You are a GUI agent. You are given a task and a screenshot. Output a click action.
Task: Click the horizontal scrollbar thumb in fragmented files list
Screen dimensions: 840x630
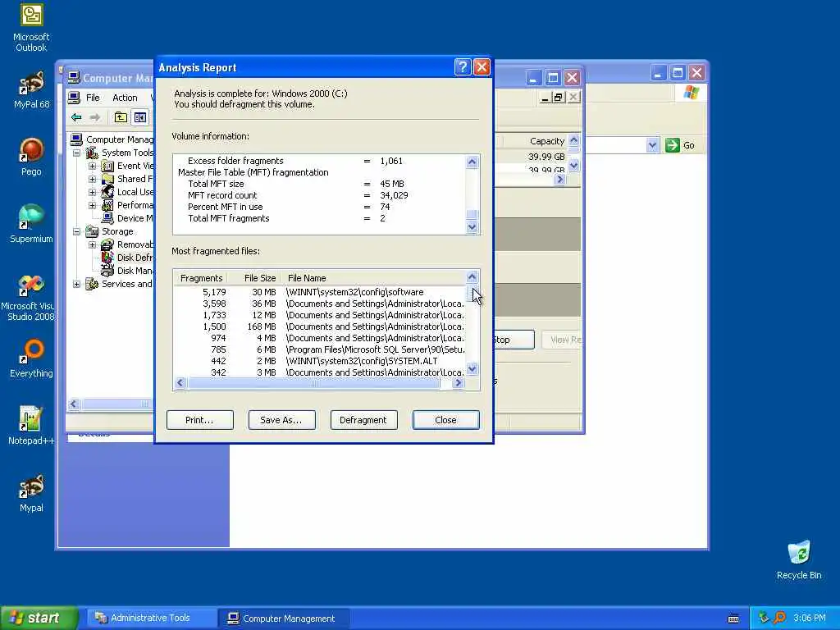[x=313, y=383]
